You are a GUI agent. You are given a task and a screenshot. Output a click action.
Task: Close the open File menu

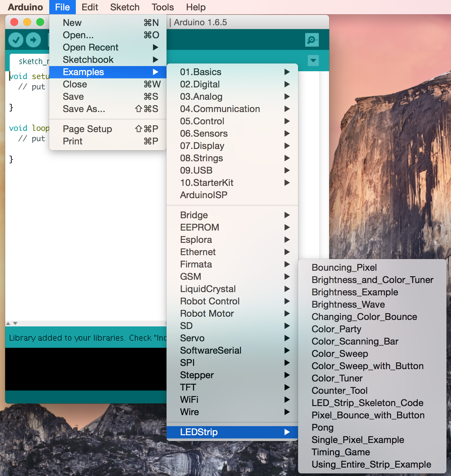coord(63,7)
